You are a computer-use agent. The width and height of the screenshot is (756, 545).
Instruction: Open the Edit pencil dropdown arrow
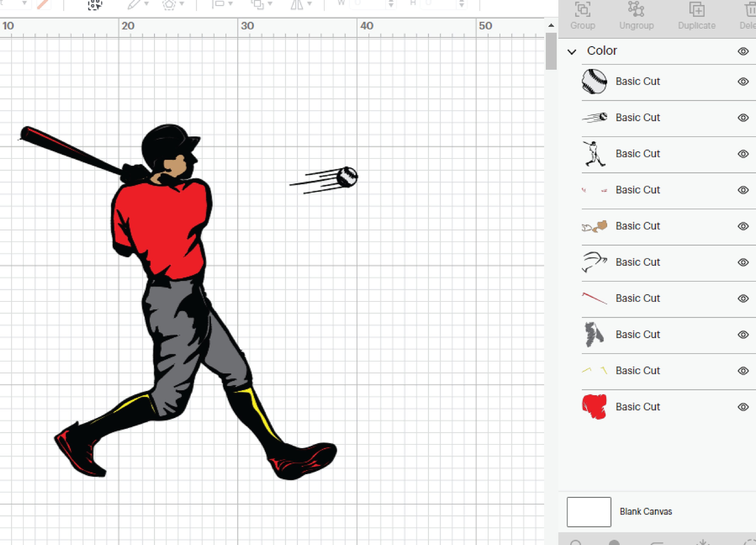[146, 4]
